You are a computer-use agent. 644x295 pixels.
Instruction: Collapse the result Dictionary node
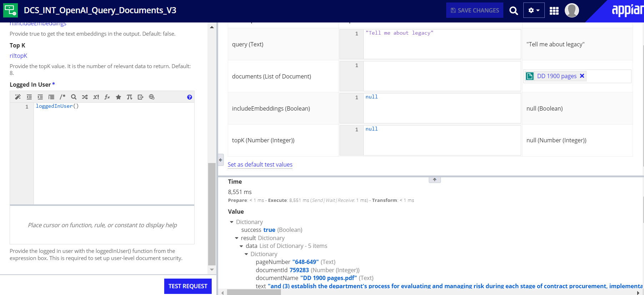point(236,238)
